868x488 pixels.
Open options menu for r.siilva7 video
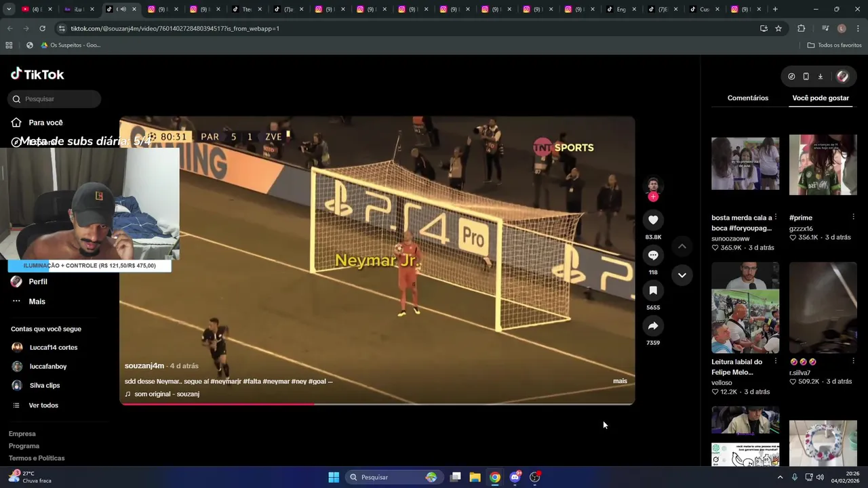[x=853, y=361]
